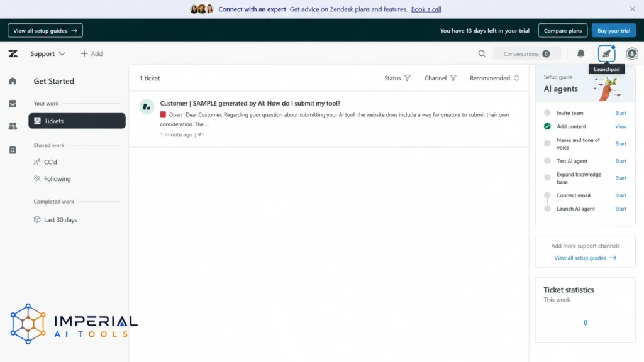Screen dimensions: 644x362
Task: Toggle the Name and tone of voice circle
Action: [x=547, y=143]
